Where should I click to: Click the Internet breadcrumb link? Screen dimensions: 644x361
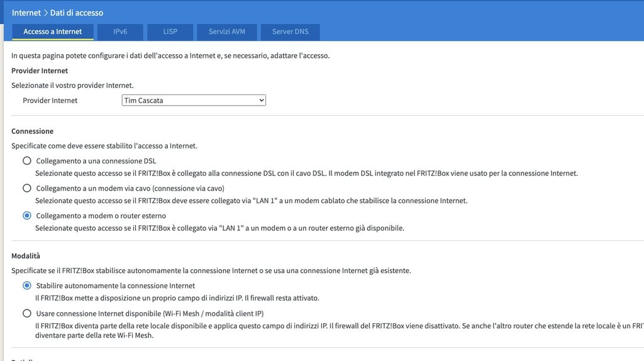27,13
